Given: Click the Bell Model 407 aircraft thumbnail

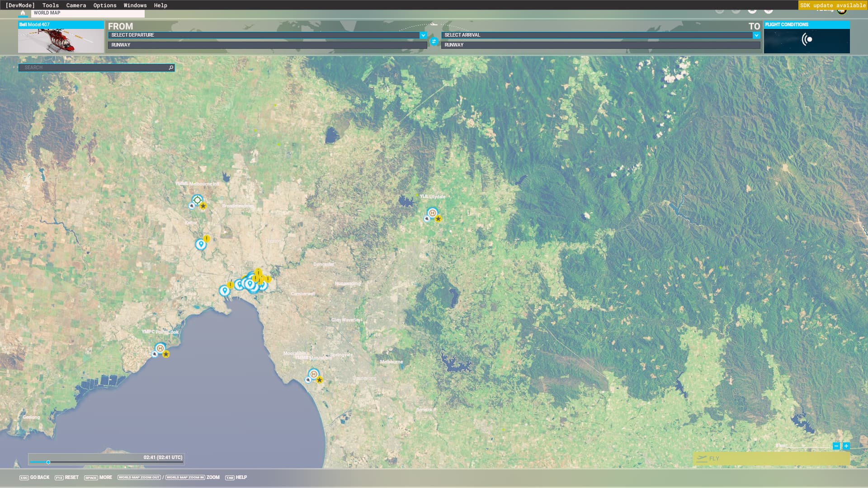Looking at the screenshot, I should [x=61, y=41].
